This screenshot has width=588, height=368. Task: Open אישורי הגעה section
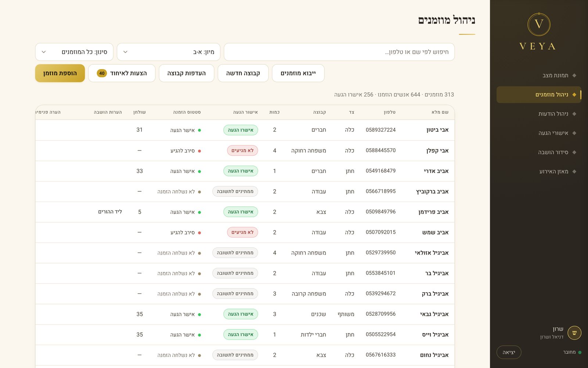coord(539,133)
